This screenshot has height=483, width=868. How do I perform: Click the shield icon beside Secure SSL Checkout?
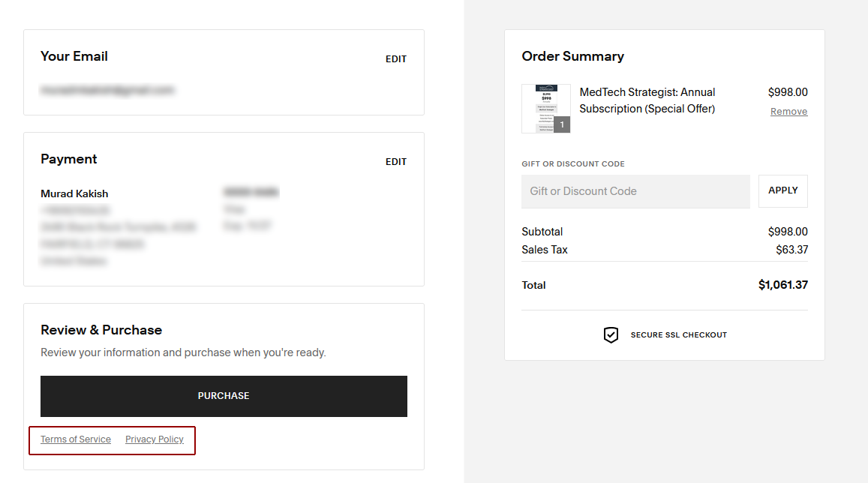coord(611,335)
